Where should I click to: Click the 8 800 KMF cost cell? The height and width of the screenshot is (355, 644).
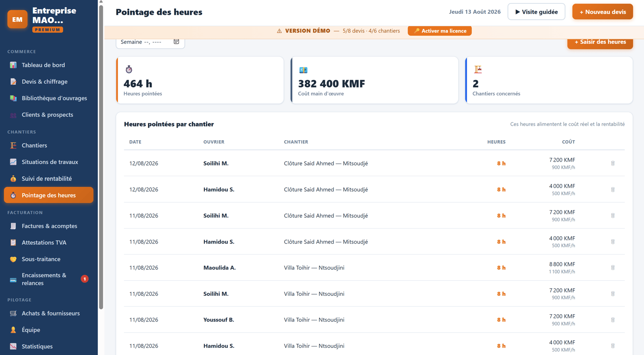click(562, 265)
